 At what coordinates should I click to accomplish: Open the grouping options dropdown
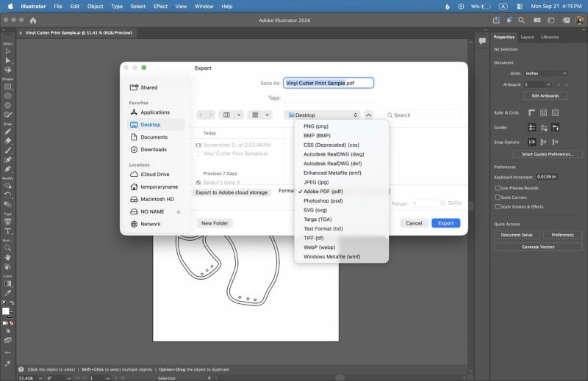259,115
